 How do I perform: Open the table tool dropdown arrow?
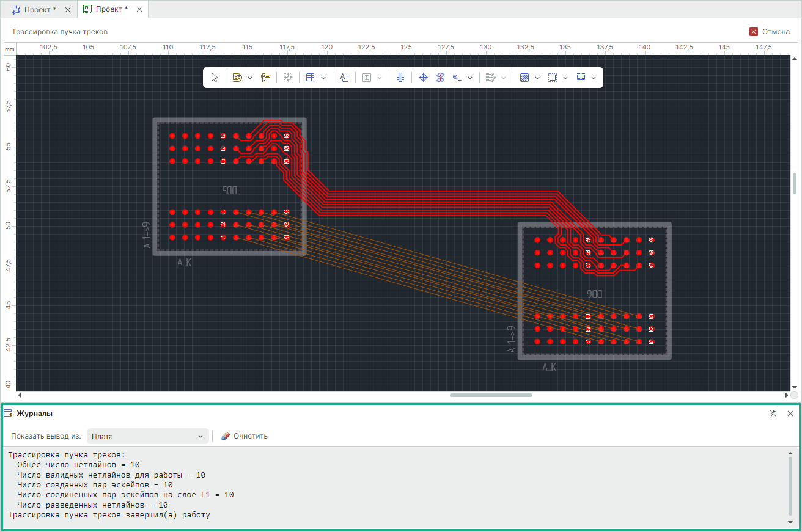click(x=323, y=78)
